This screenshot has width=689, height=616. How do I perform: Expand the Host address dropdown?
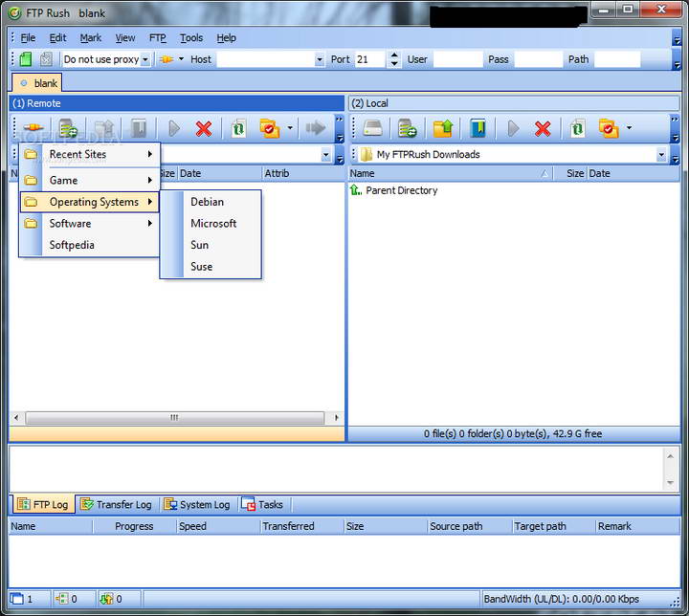tap(320, 59)
